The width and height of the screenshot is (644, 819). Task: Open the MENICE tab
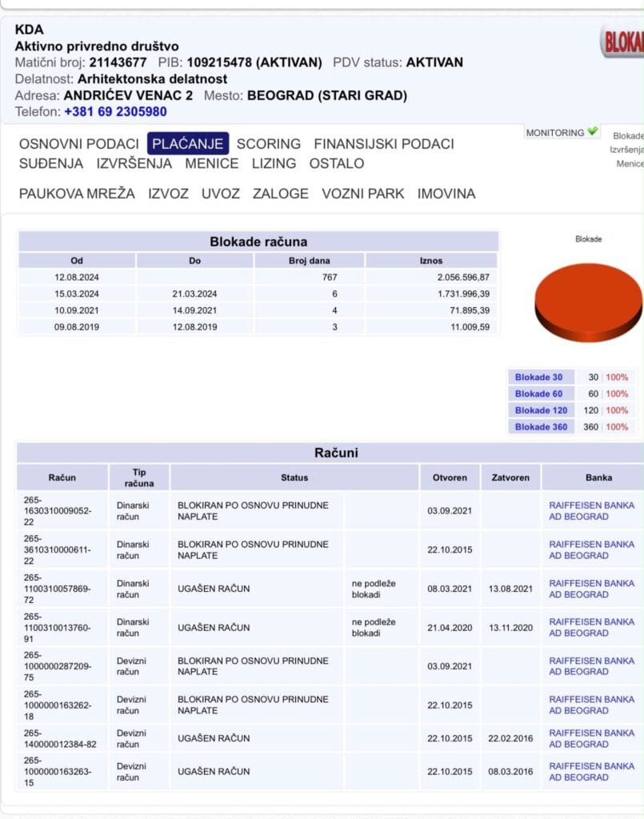[211, 163]
